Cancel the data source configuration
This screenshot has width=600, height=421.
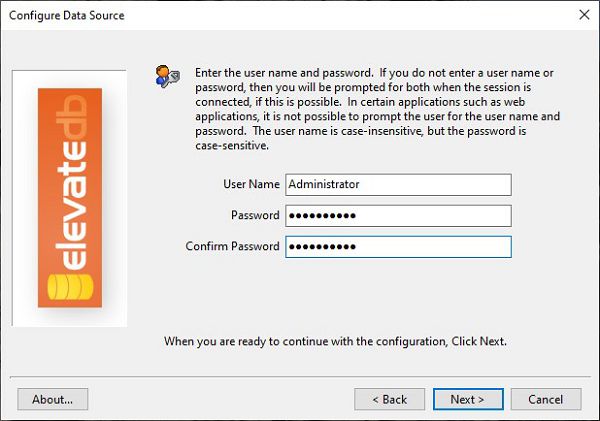[x=546, y=399]
